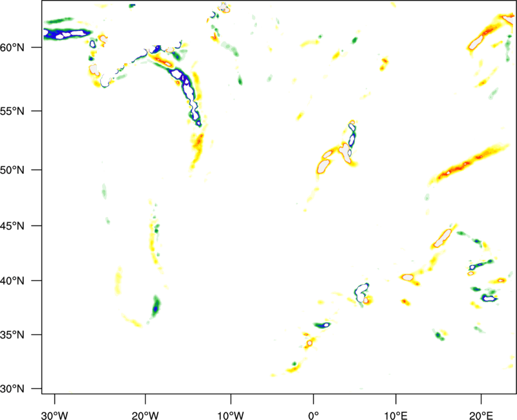Screen dimensions: 517x420
Task: Click the 40°N latitude label
Action: point(12,281)
